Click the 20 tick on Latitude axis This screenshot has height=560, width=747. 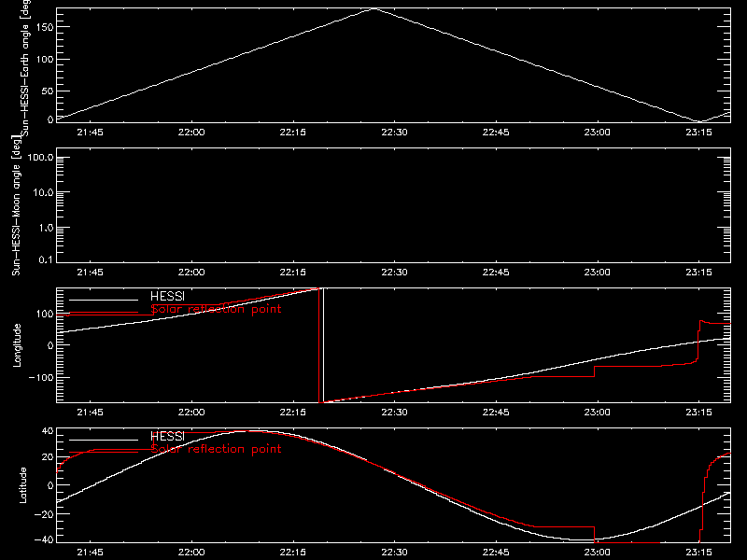coord(48,457)
